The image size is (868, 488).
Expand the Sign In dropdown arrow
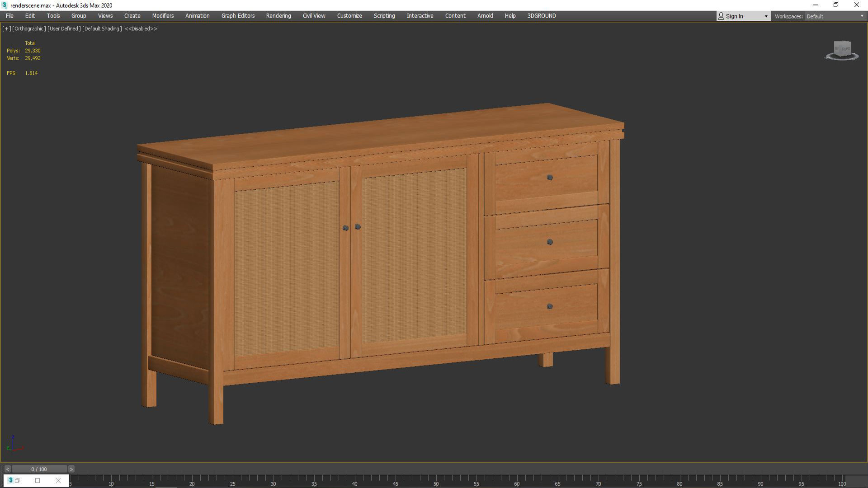(x=766, y=16)
